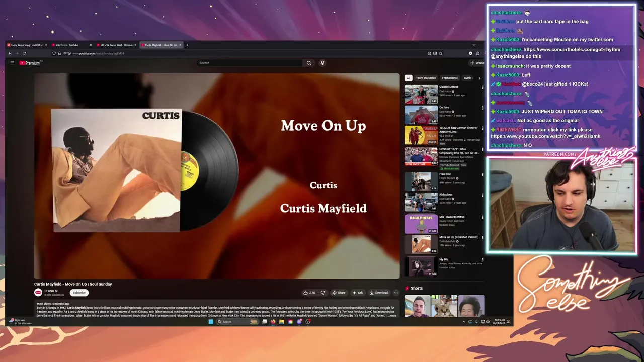Screen dimensions: 644x362
Task: Close the Interferers - YouTube tab
Action: [91, 45]
